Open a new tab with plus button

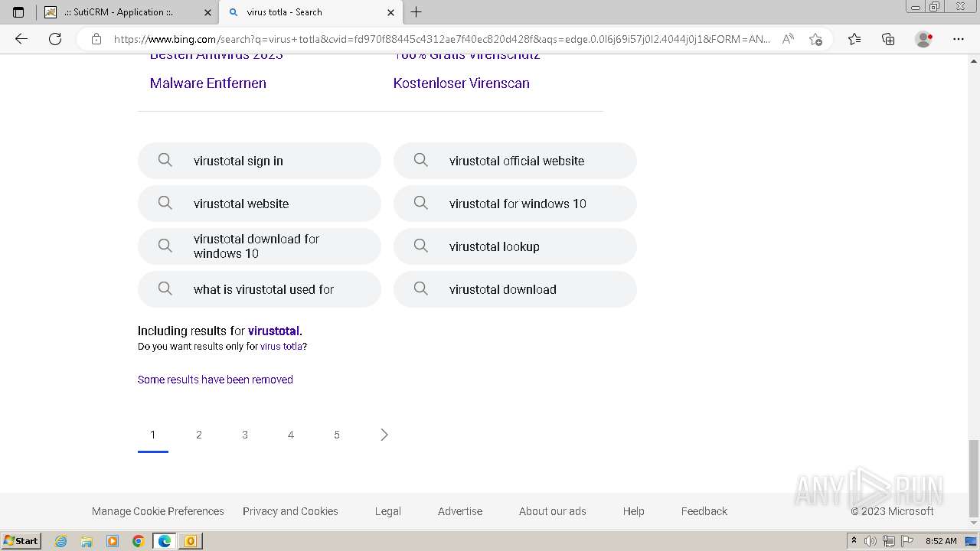point(416,12)
